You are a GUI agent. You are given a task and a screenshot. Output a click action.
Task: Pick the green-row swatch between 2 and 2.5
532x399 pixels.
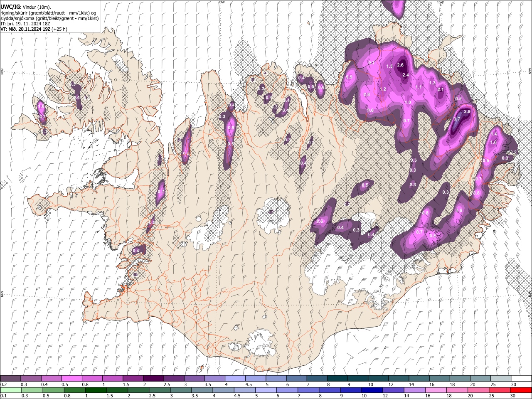click(x=138, y=390)
